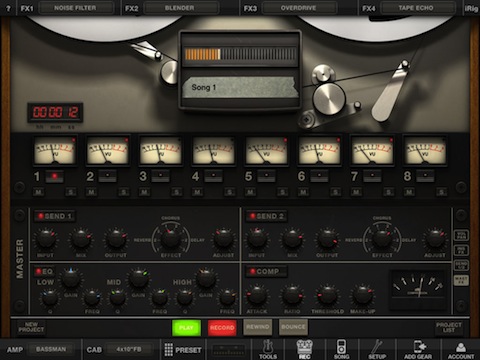Open the Tools guitar icon
Viewport: 480px width, 360px height.
(x=268, y=349)
